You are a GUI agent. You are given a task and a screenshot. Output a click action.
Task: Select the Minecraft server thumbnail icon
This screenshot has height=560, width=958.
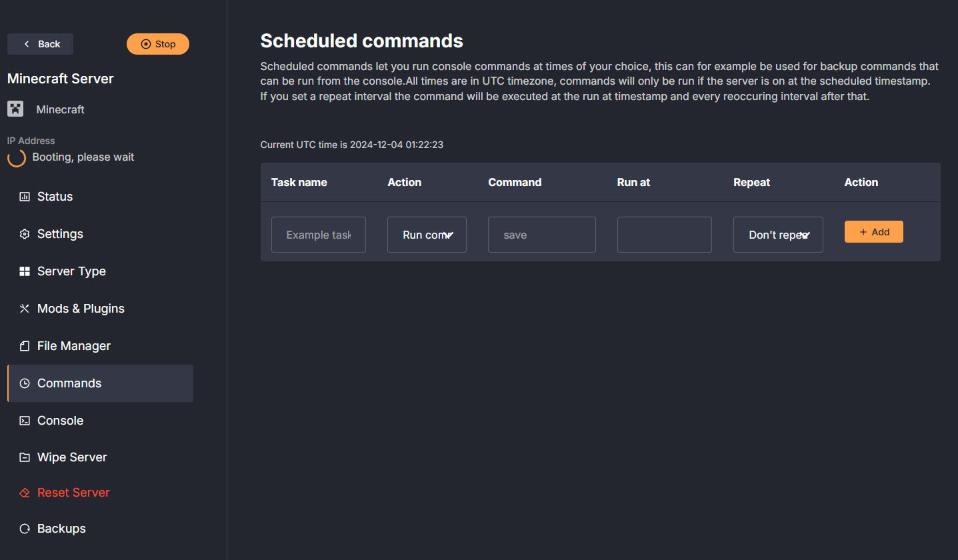click(x=15, y=109)
